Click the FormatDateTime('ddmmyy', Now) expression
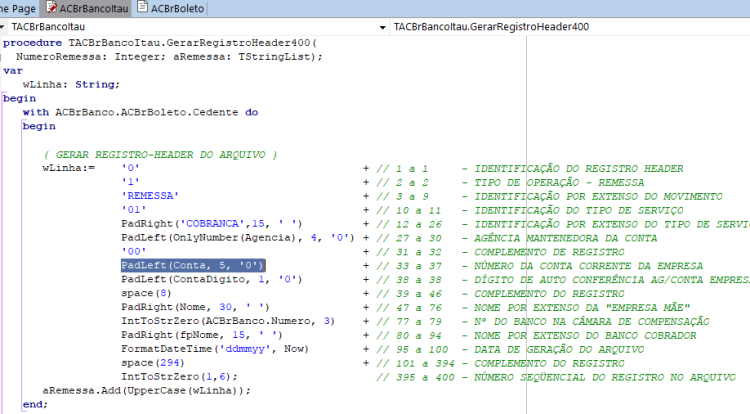 pos(215,349)
